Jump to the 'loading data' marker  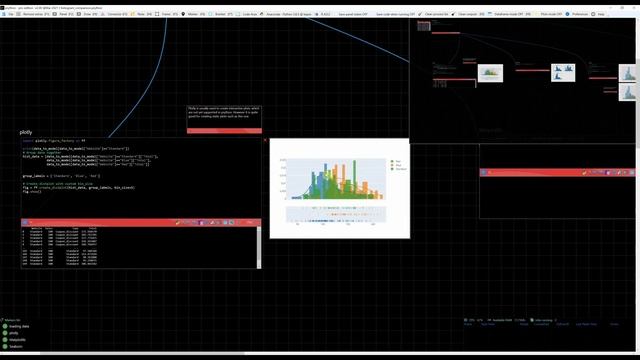pos(16,327)
